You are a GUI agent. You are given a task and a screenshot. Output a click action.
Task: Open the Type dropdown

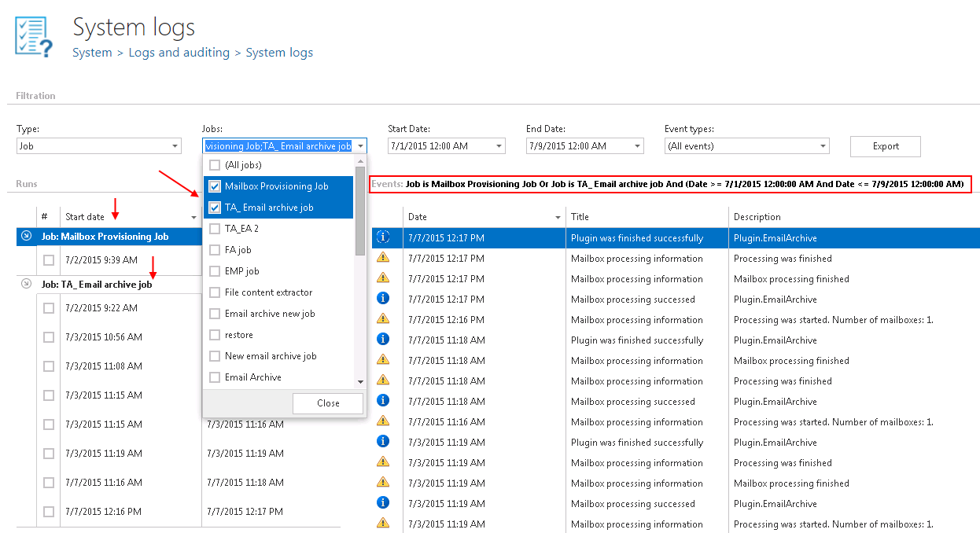coord(174,146)
